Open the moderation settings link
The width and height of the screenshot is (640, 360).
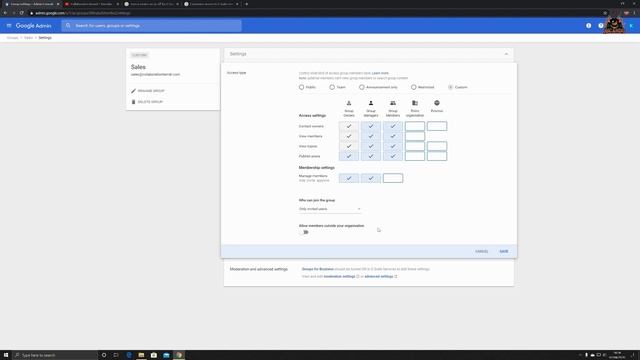[339, 277]
